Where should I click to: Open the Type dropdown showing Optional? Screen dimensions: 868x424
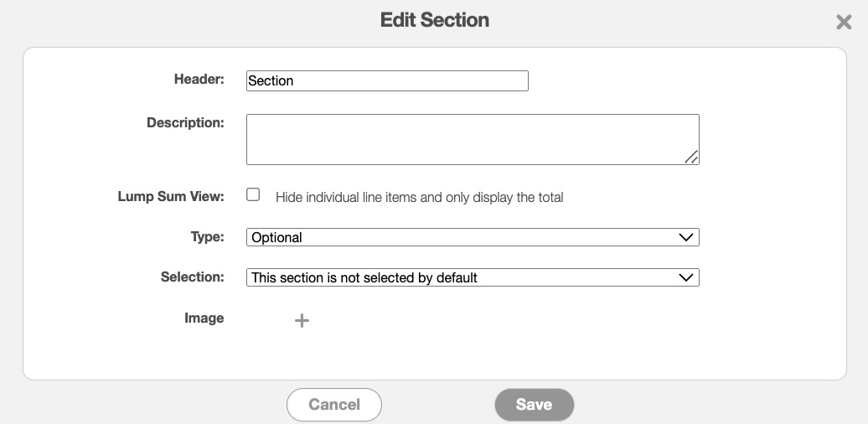(x=472, y=237)
